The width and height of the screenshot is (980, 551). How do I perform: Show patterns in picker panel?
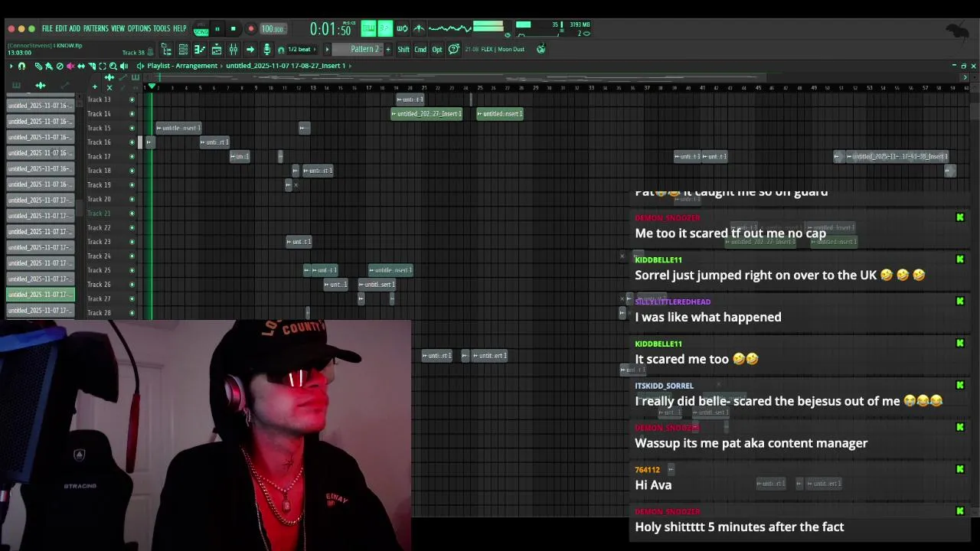click(16, 86)
